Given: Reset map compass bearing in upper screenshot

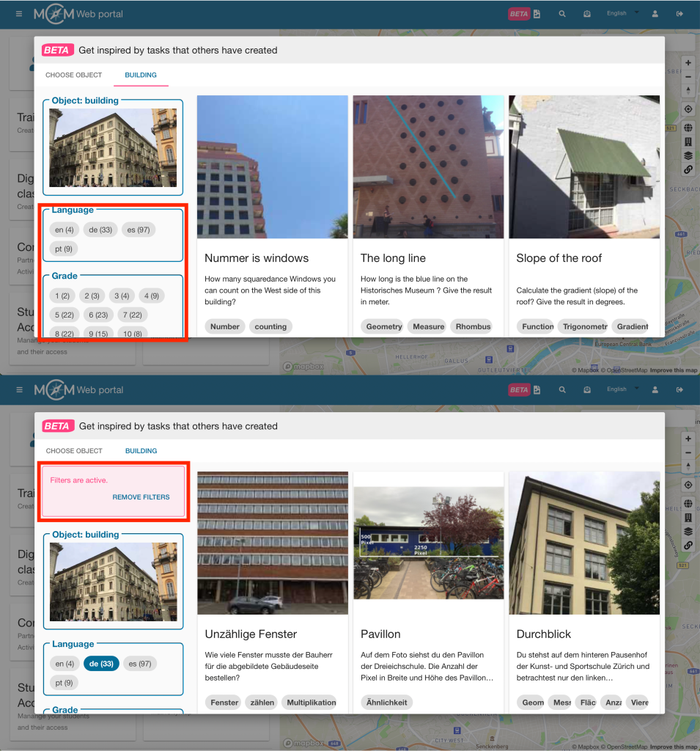Looking at the screenshot, I should coord(688,90).
